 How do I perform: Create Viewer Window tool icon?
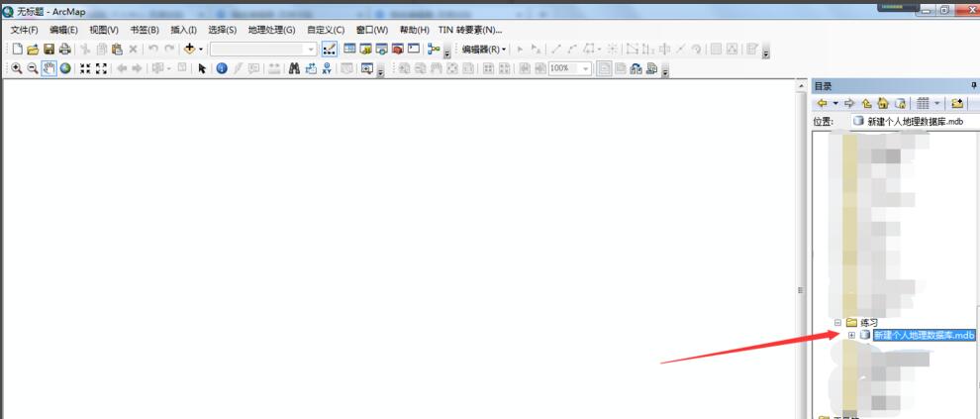point(367,68)
